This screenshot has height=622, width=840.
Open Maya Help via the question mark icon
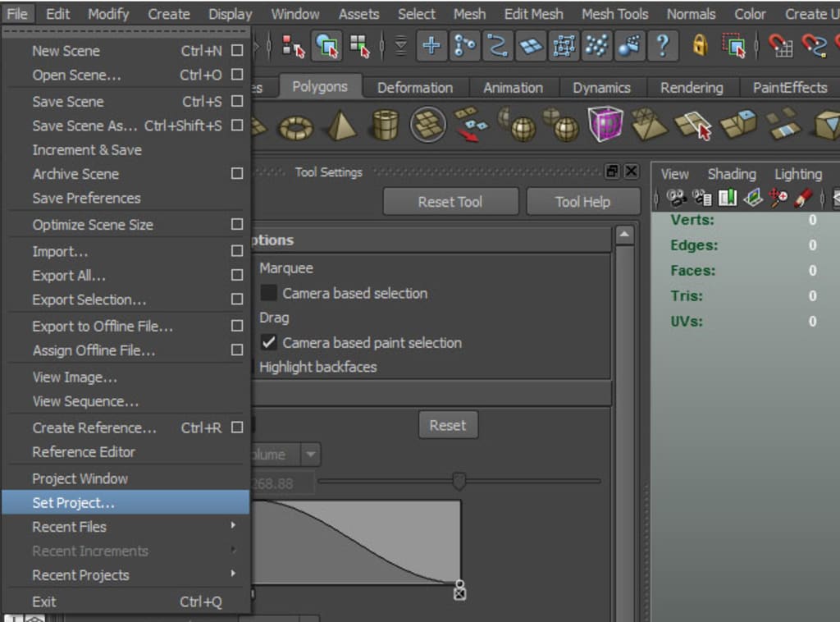[x=664, y=45]
